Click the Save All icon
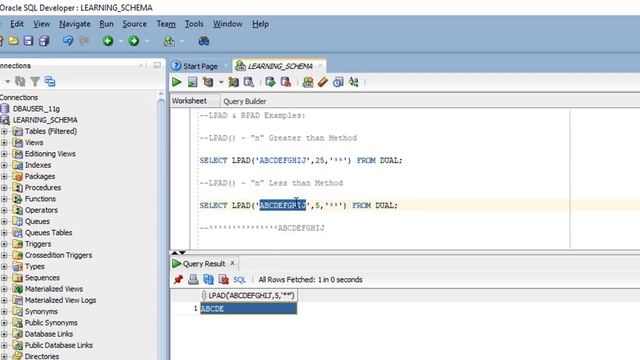 coord(44,41)
